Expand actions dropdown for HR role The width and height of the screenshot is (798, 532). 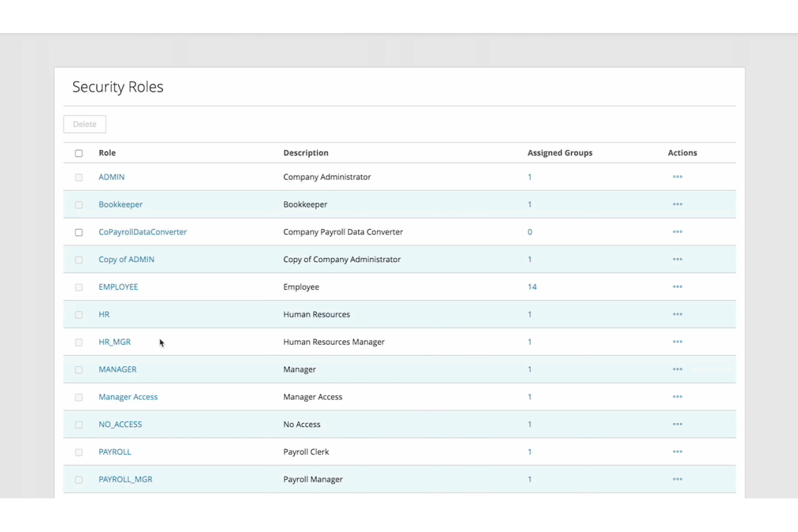[677, 315]
